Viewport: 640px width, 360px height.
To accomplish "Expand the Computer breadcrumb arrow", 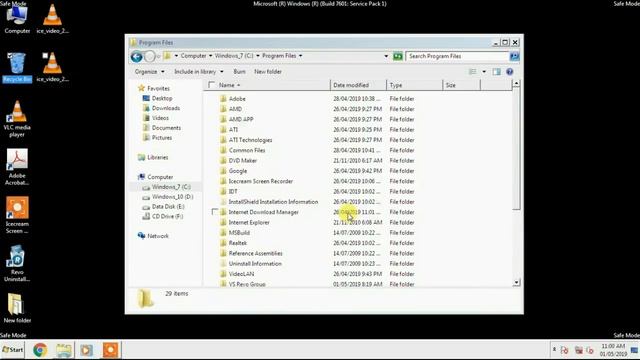I will (x=211, y=56).
